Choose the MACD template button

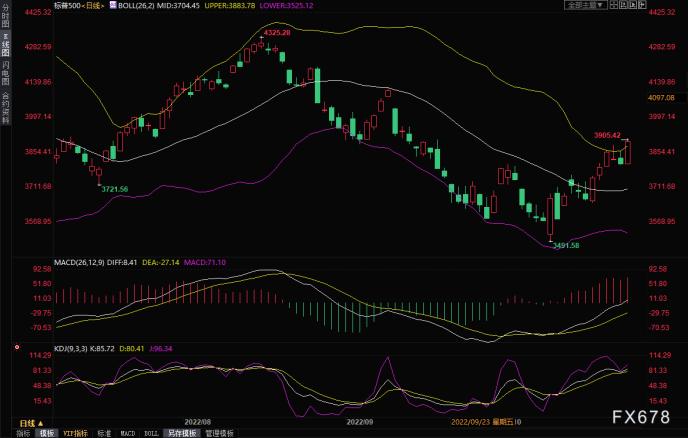[128, 433]
